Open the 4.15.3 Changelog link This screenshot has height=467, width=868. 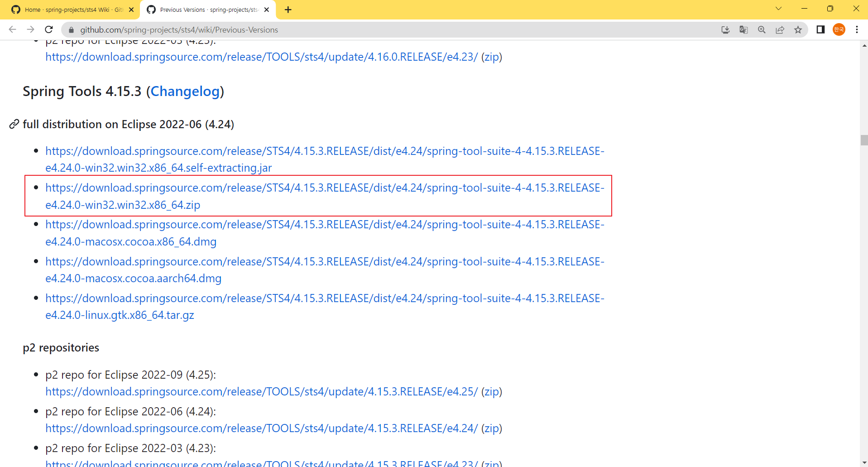[185, 91]
